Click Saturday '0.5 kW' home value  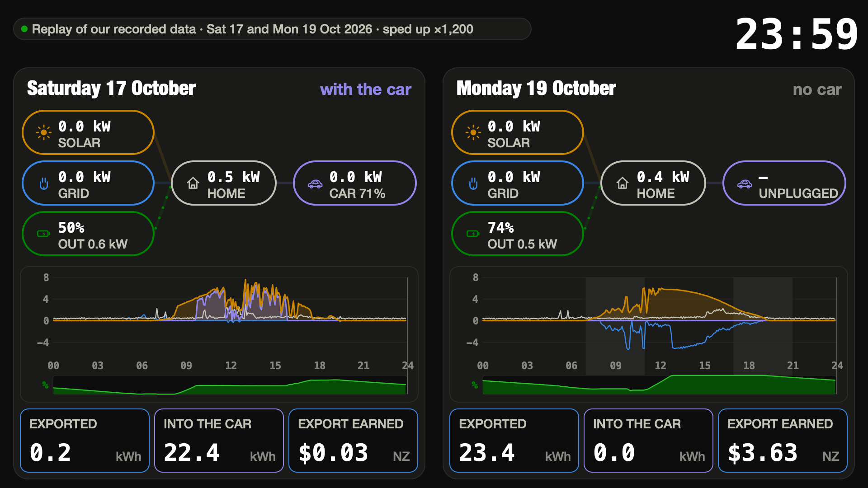(x=234, y=177)
